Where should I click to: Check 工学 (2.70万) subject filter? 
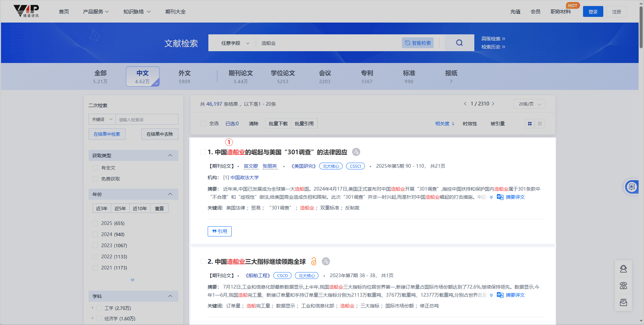point(99,308)
